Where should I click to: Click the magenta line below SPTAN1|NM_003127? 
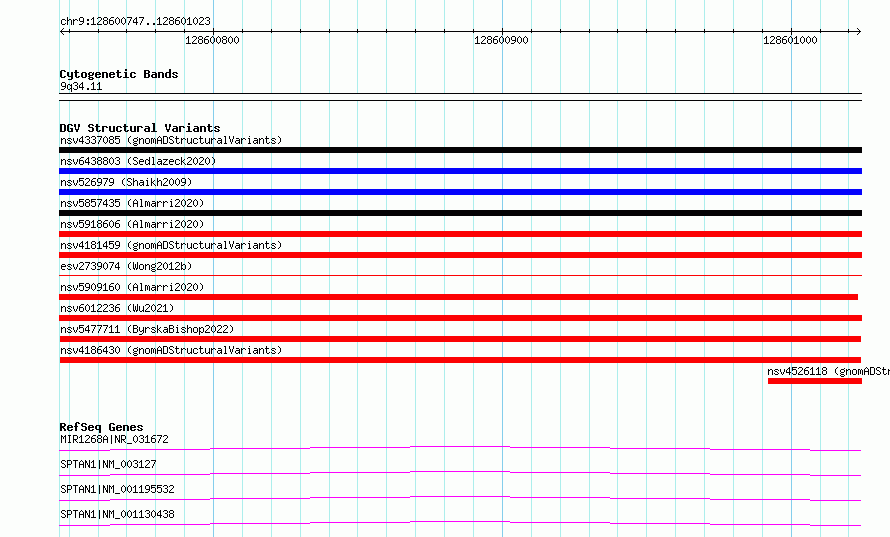point(460,473)
